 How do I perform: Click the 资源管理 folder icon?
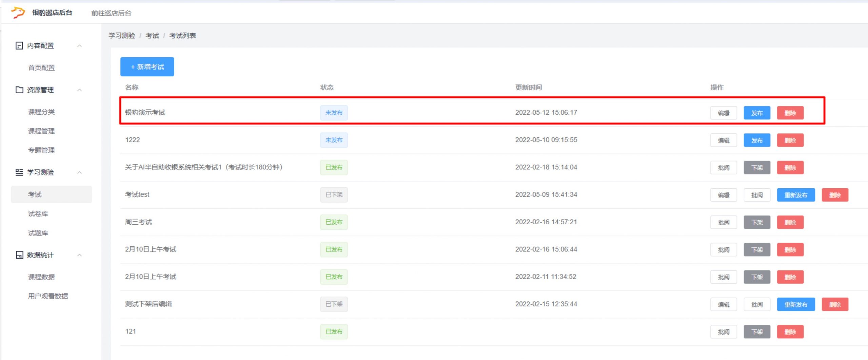click(19, 90)
